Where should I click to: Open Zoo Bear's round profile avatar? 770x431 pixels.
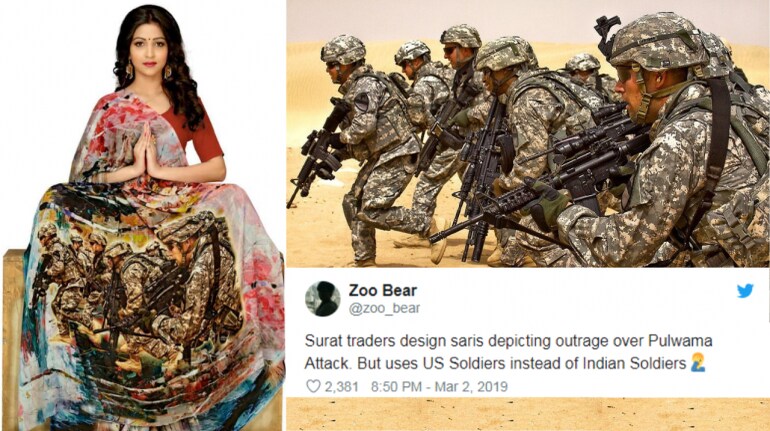coord(323,298)
